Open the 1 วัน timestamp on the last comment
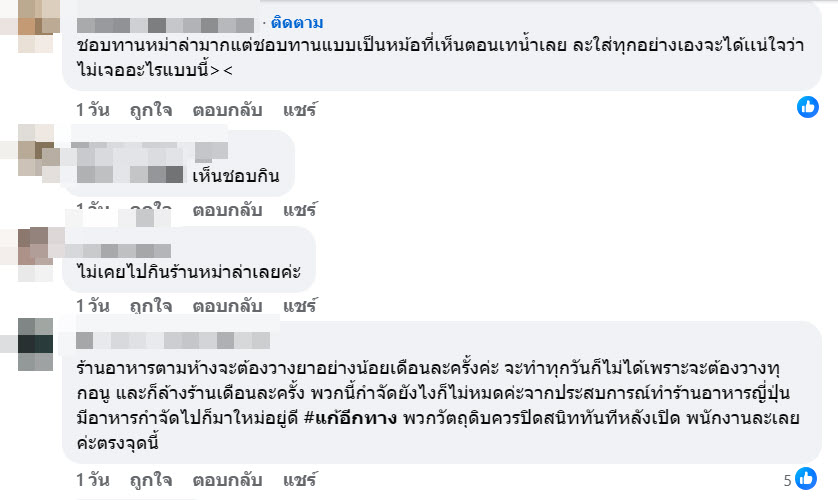 click(93, 479)
